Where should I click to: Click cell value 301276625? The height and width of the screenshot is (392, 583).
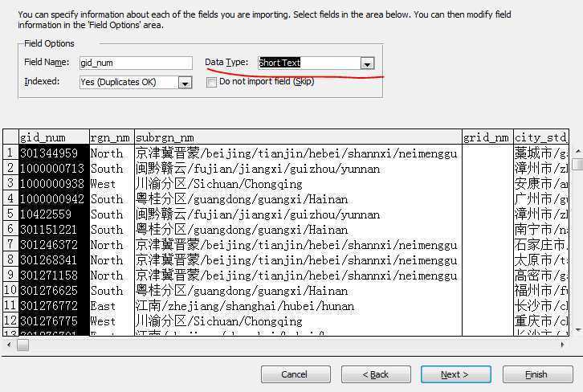coord(54,290)
